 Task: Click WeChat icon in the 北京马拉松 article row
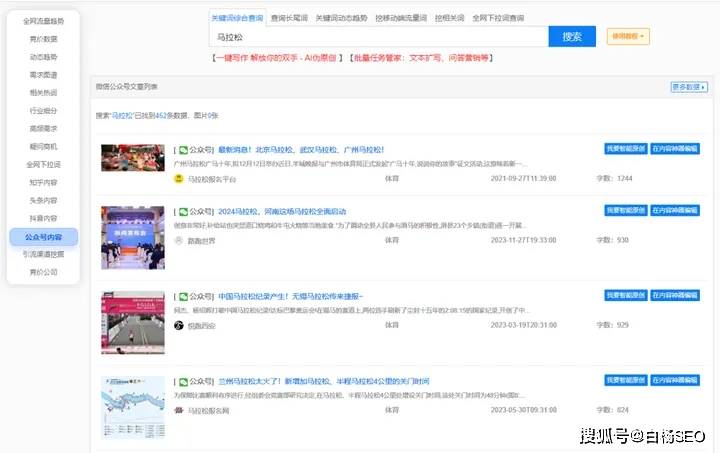point(183,150)
